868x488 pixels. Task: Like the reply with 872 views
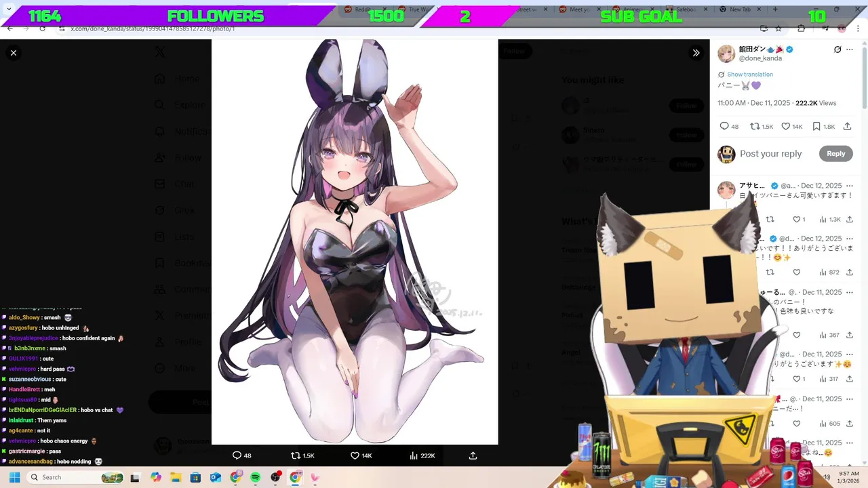click(x=797, y=272)
